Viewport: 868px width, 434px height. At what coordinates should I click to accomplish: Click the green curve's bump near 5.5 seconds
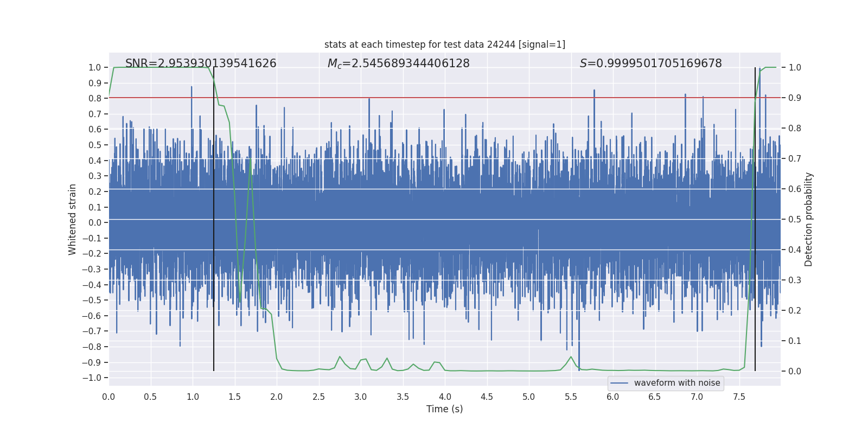(571, 358)
